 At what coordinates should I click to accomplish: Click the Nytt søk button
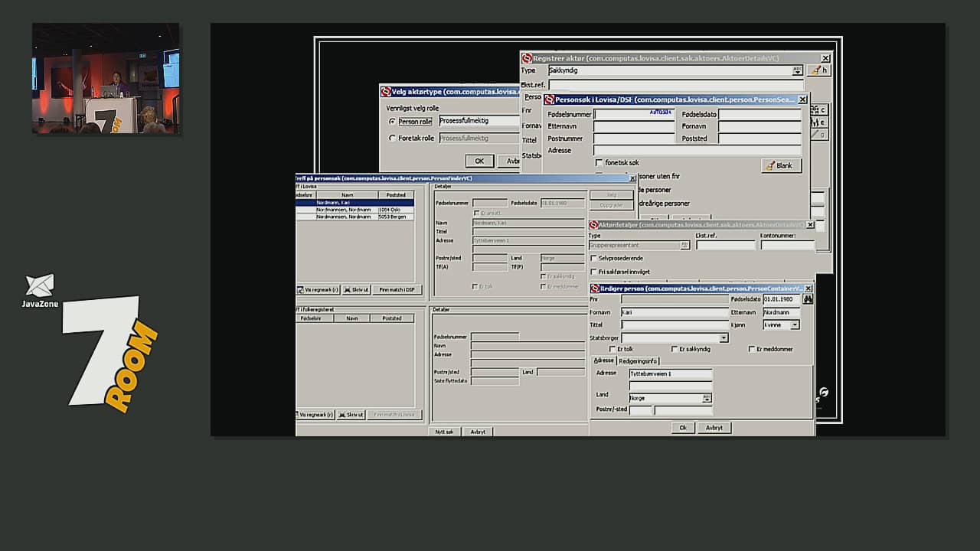tap(444, 432)
